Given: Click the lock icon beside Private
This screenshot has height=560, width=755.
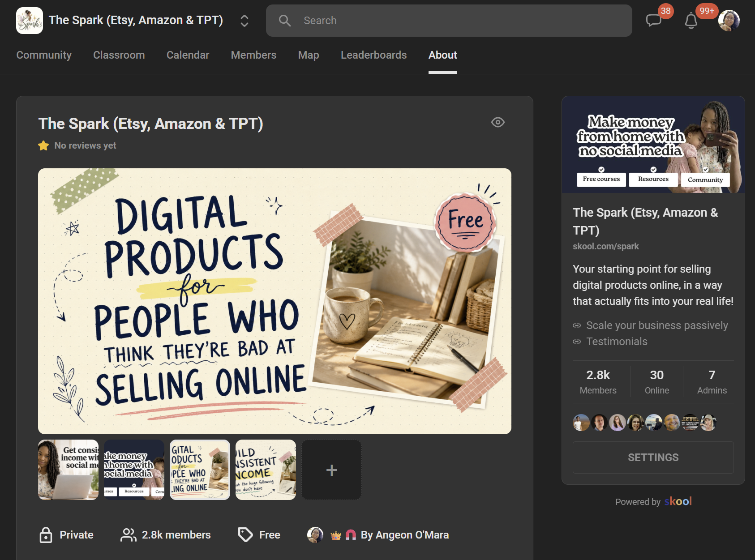Looking at the screenshot, I should [x=46, y=535].
